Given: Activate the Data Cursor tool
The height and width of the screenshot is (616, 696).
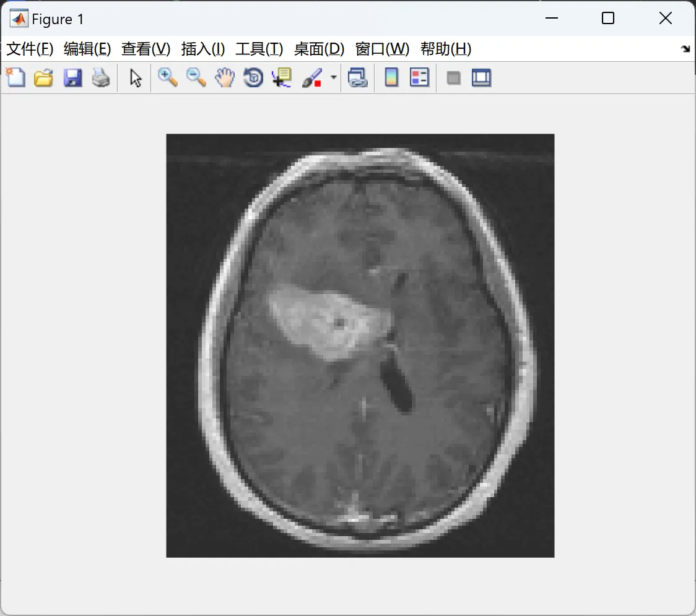Looking at the screenshot, I should (282, 77).
